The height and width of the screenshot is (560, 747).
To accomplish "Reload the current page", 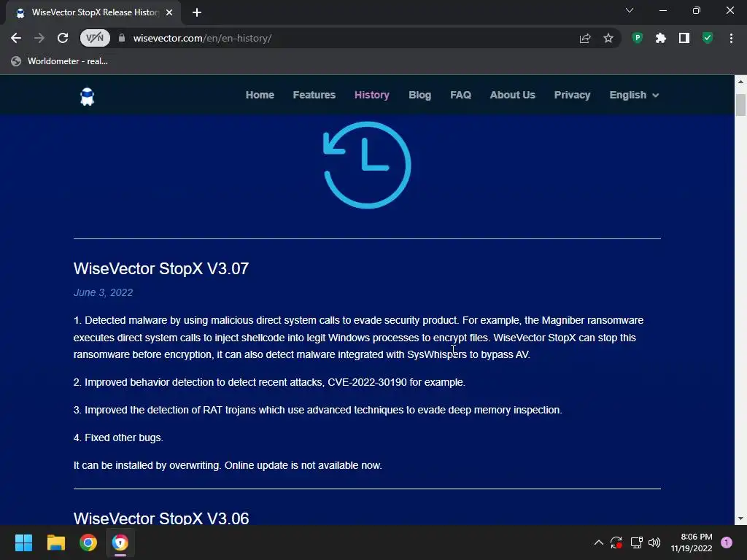I will point(63,38).
